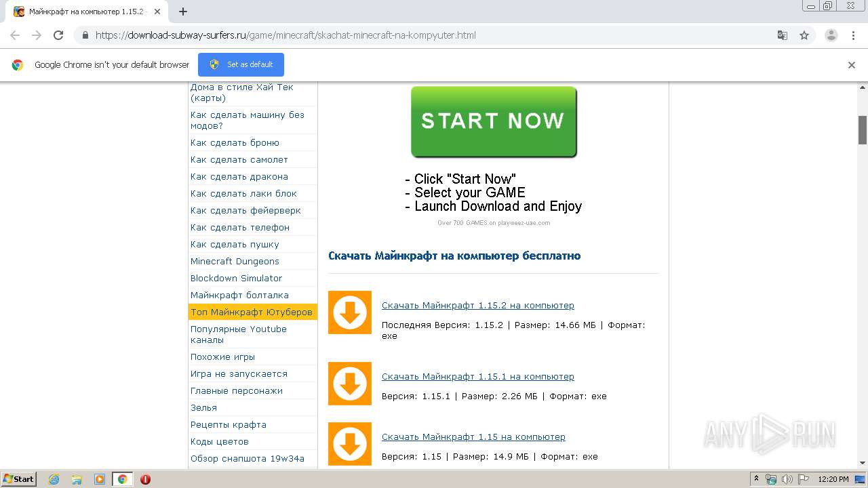
Task: Go back to the previous page
Action: [x=15, y=35]
